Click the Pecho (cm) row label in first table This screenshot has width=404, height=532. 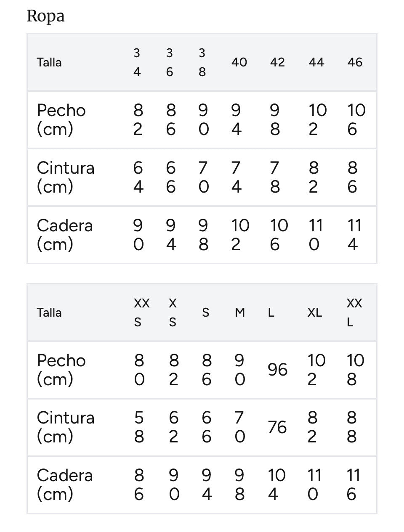tap(61, 119)
